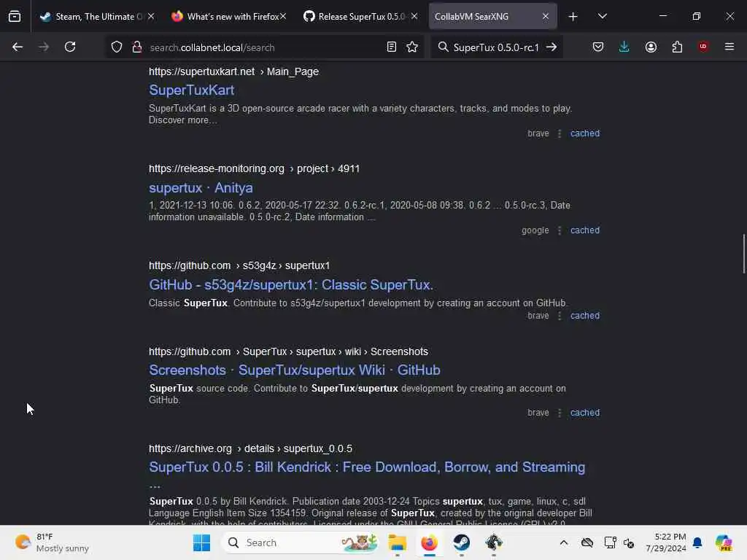The width and height of the screenshot is (747, 560).
Task: Open the supertux · Anitya result
Action: (x=201, y=187)
